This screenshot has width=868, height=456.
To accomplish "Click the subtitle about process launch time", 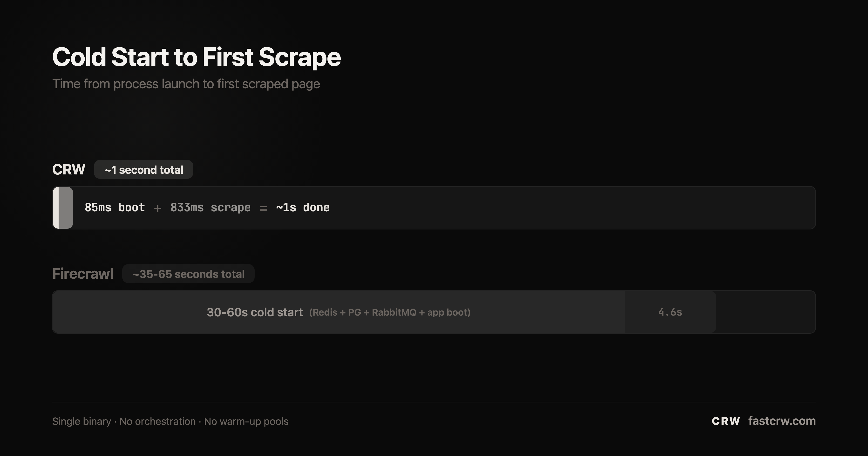I will click(x=186, y=84).
